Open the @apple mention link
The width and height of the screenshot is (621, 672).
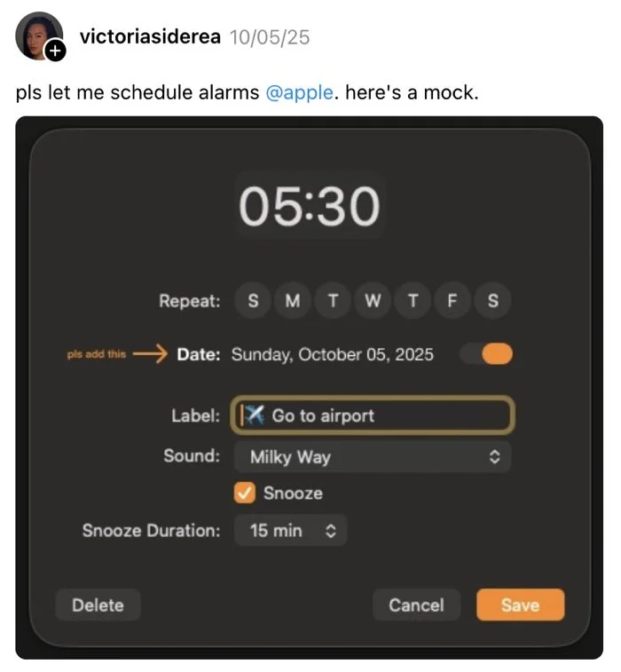click(299, 92)
